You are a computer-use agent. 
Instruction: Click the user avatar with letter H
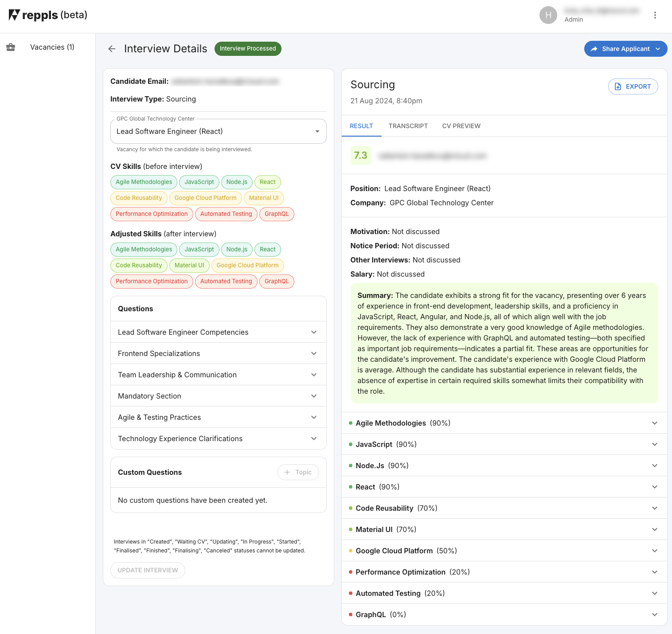[548, 15]
